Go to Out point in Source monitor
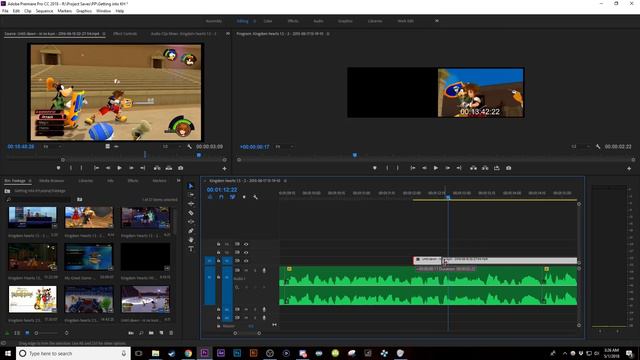The image size is (640, 360). [142, 168]
